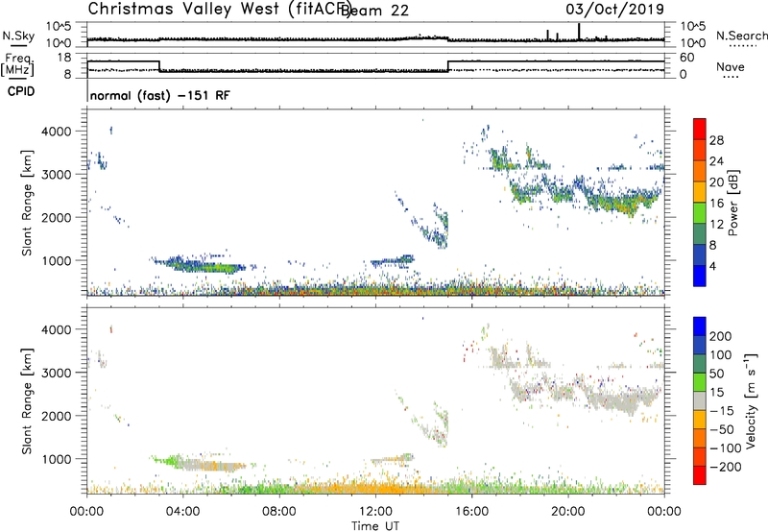
Task: Click the 20:00 time axis label
Action: pos(567,512)
